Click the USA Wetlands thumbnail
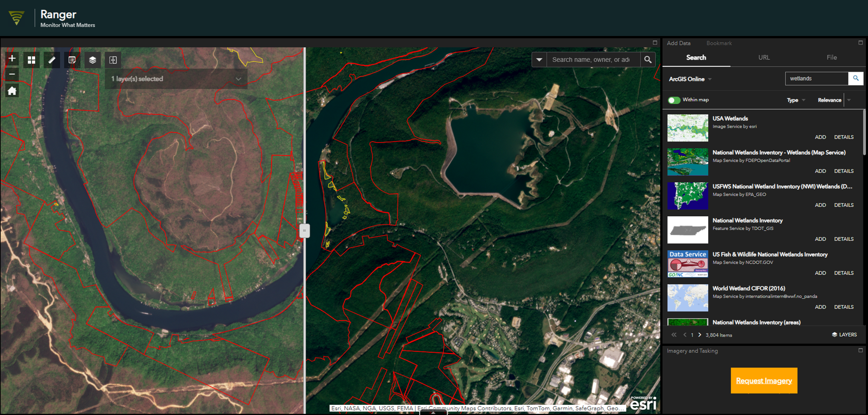Viewport: 868px width, 415px height. [x=687, y=128]
